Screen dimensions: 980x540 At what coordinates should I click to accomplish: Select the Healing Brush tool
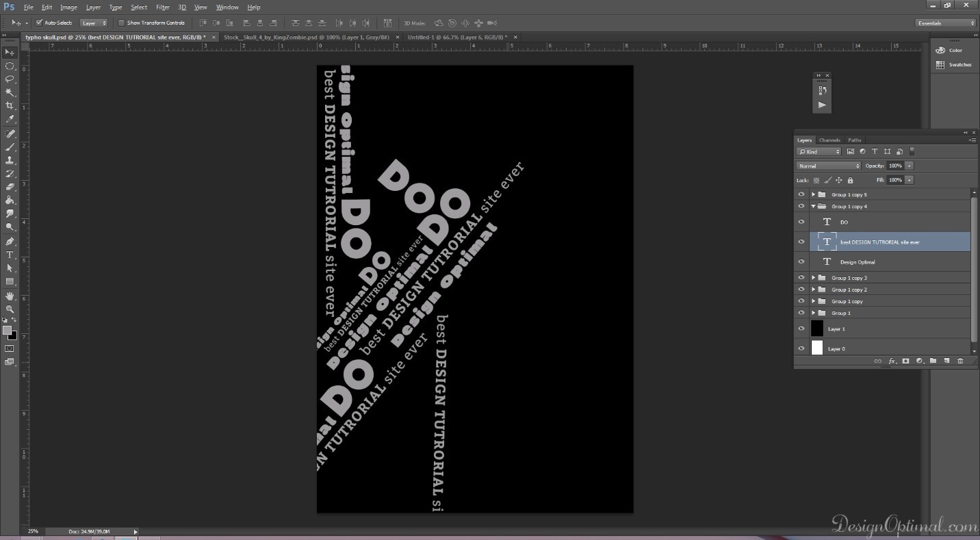[x=10, y=134]
